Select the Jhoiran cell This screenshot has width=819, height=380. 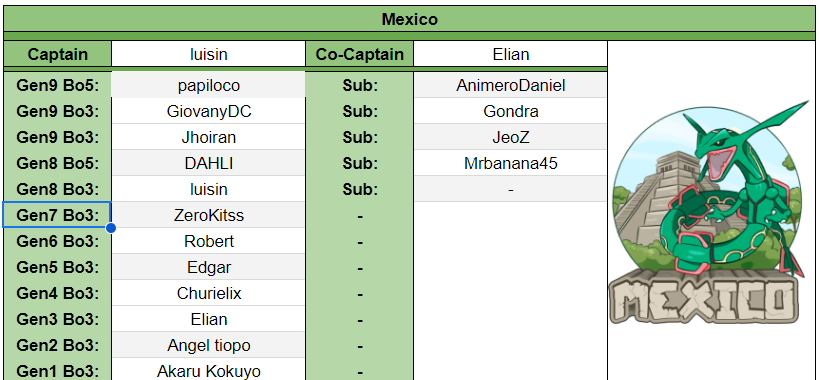click(208, 137)
